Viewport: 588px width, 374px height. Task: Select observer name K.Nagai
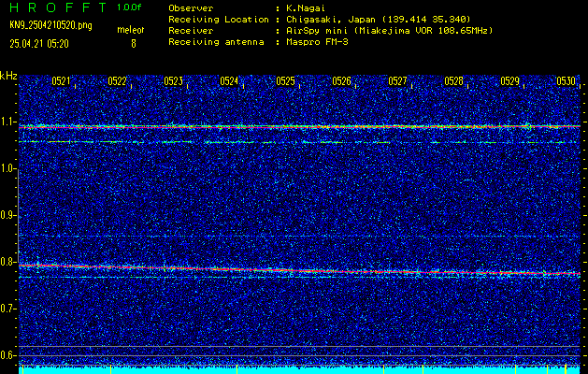(x=305, y=8)
